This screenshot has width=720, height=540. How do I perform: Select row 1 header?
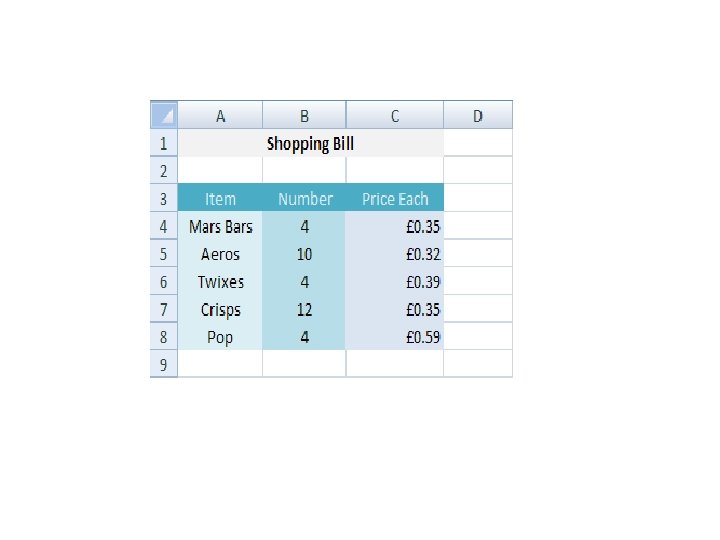click(164, 143)
